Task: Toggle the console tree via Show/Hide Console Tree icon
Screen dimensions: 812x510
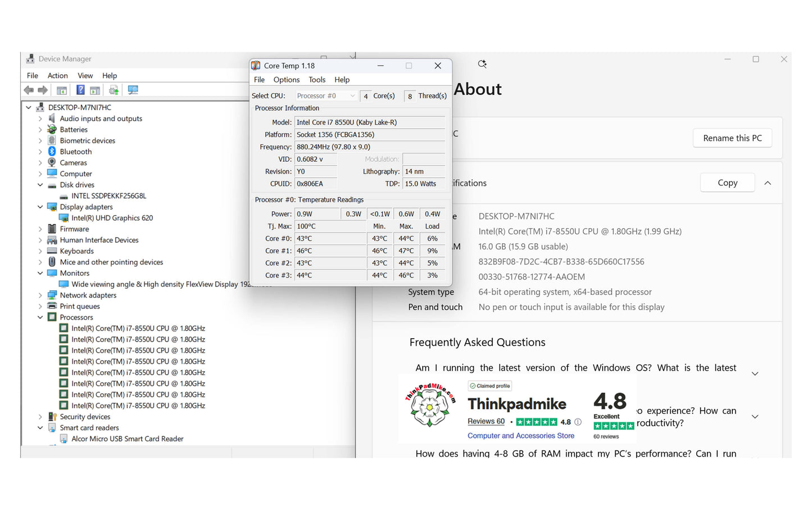Action: (x=62, y=90)
